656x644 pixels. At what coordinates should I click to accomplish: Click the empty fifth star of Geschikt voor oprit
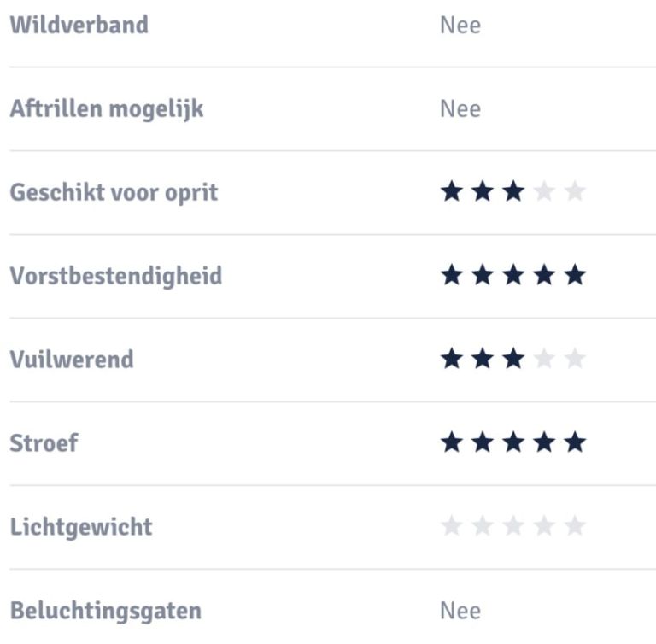pos(575,192)
